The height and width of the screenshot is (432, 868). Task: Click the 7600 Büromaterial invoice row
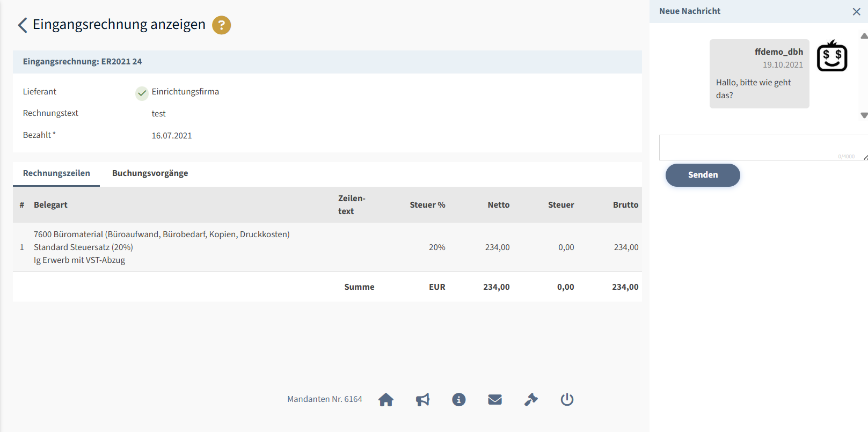point(161,247)
